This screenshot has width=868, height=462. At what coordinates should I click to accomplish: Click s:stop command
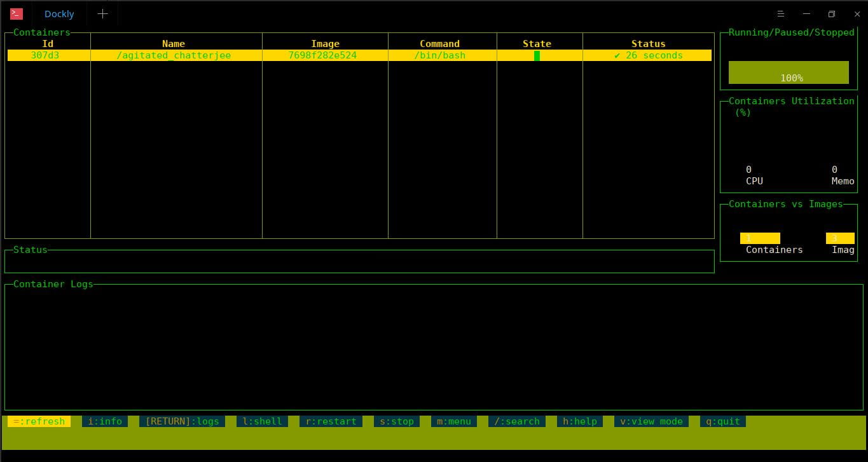tap(397, 421)
